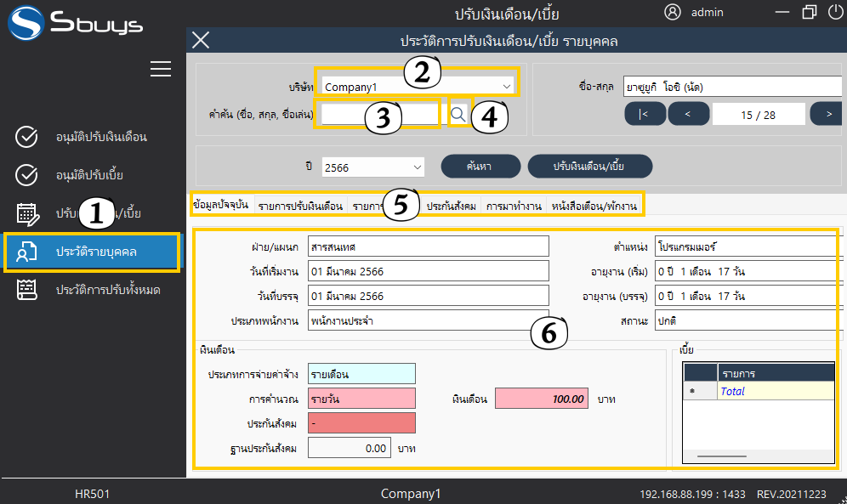Close the panel with the X icon
The width and height of the screenshot is (847, 504).
click(201, 40)
